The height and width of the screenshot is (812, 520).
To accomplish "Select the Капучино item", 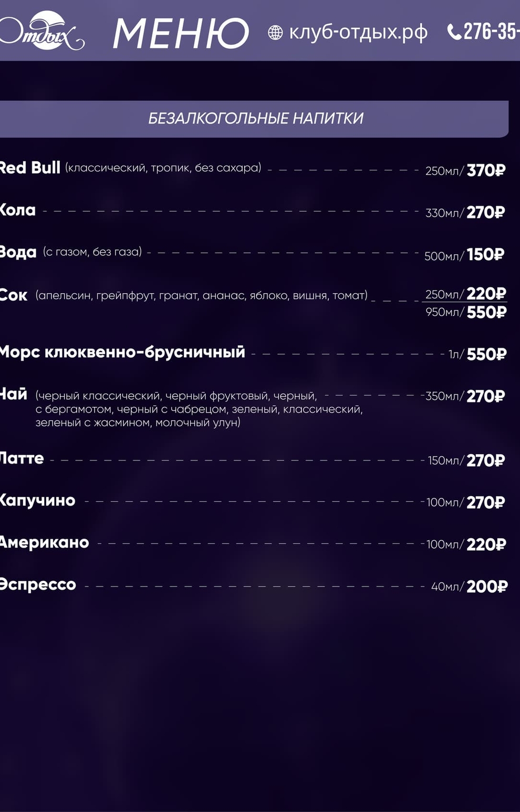I will [37, 500].
